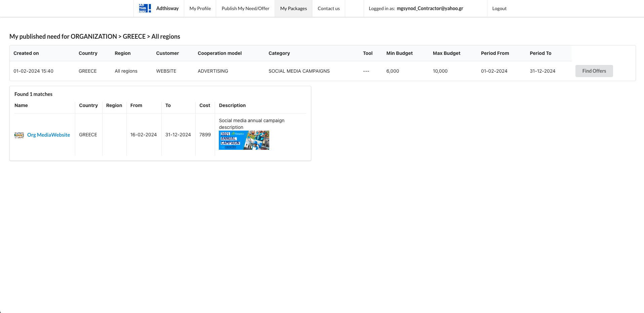Click the Cost column header
The image size is (644, 313).
[205, 105]
